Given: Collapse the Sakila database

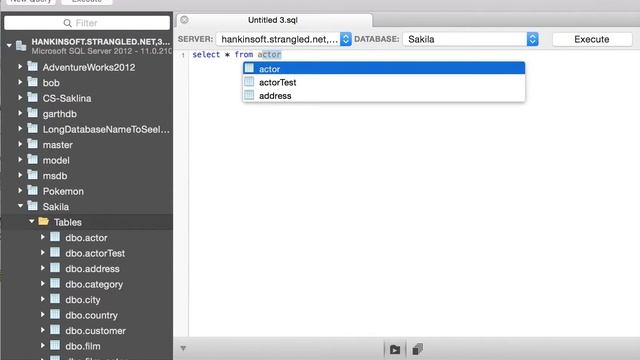Looking at the screenshot, I should click(20, 206).
